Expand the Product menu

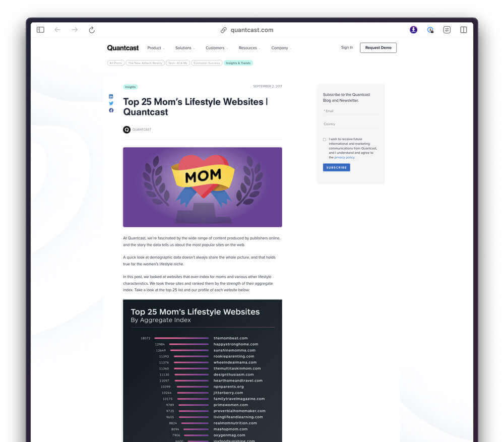click(156, 48)
